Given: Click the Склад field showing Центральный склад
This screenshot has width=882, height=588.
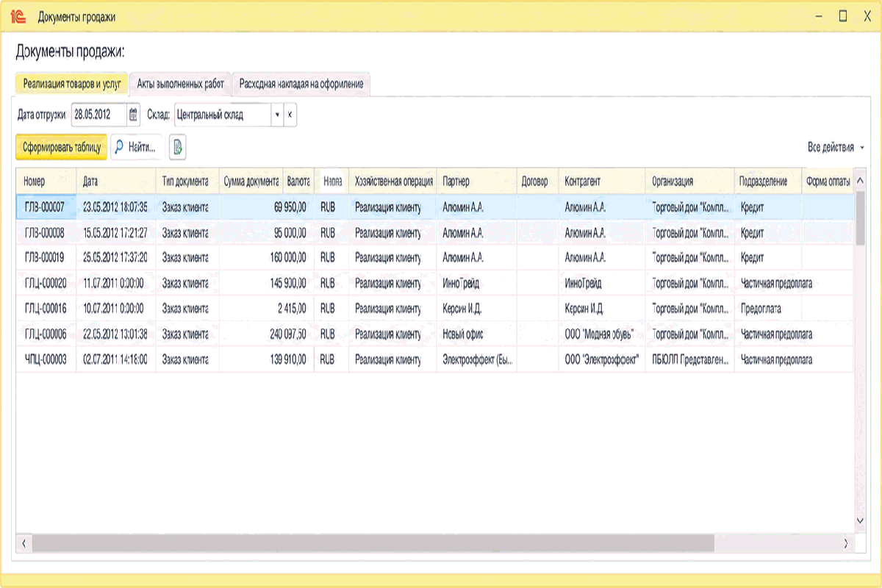Looking at the screenshot, I should (223, 115).
